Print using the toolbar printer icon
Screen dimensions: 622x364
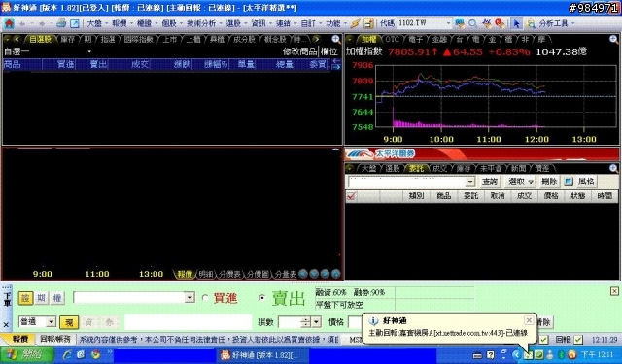click(x=61, y=23)
